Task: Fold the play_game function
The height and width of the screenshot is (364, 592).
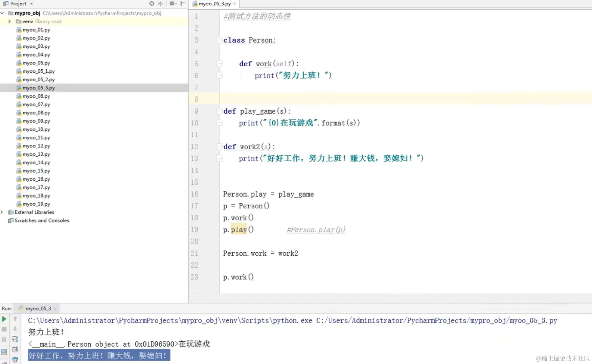Action: point(219,111)
